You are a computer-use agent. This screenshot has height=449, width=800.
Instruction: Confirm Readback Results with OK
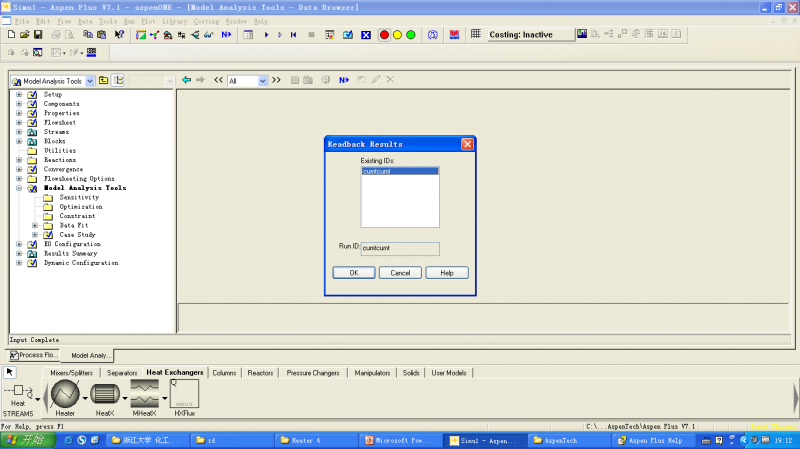[354, 273]
